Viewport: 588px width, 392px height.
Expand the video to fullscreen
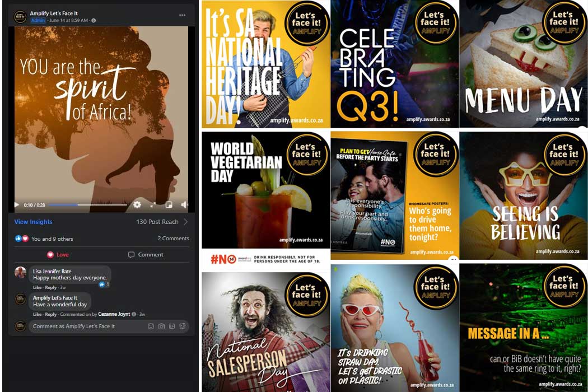(153, 205)
